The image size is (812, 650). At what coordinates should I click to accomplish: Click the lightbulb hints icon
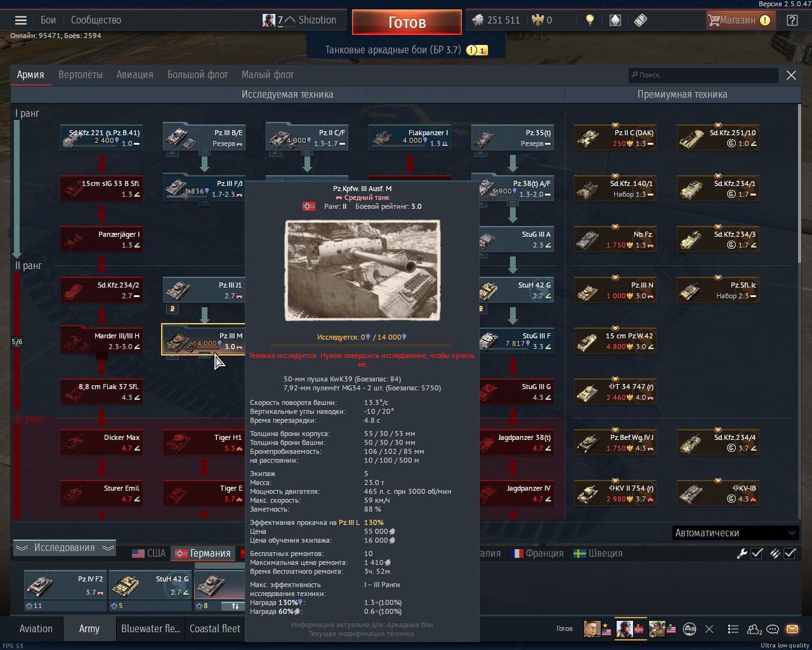[x=590, y=20]
